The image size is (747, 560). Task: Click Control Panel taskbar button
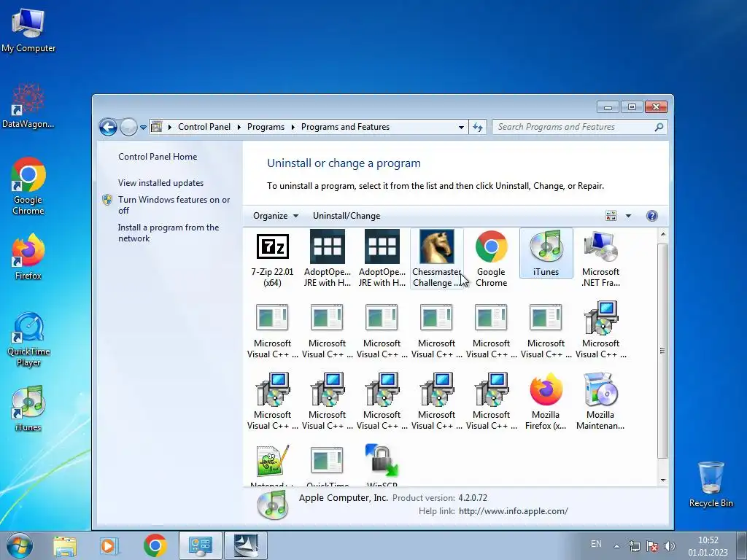(x=201, y=545)
